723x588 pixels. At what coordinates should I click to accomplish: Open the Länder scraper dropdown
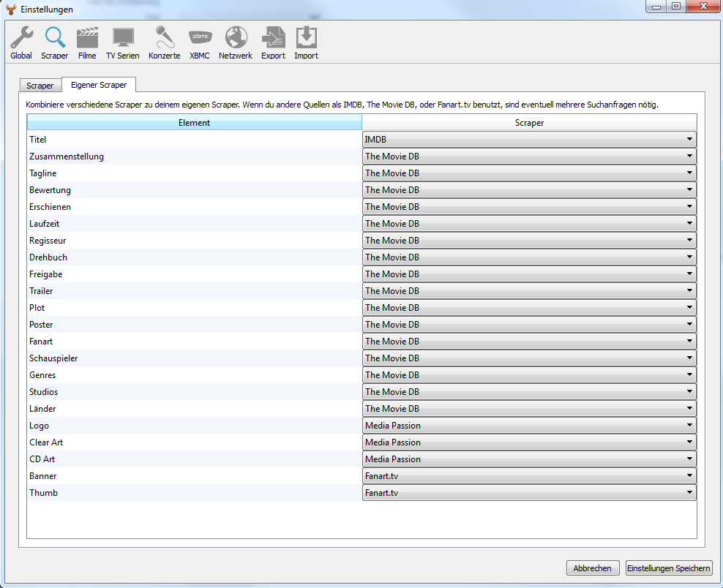click(x=529, y=408)
